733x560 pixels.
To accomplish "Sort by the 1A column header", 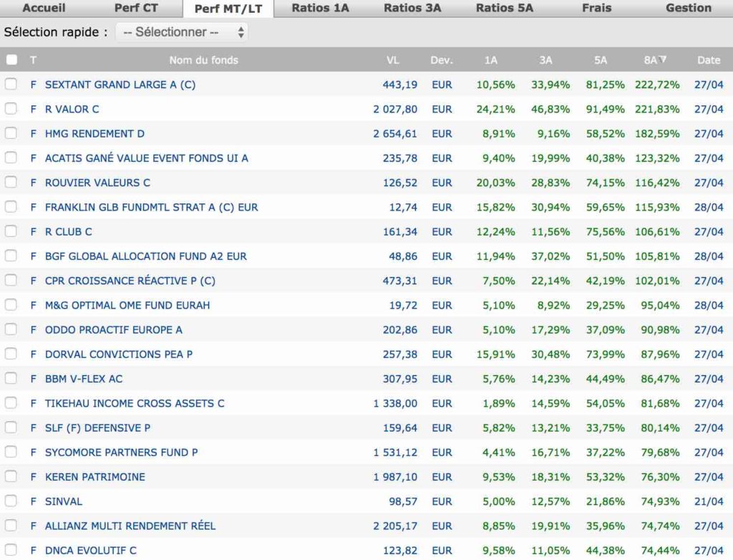I will click(490, 60).
